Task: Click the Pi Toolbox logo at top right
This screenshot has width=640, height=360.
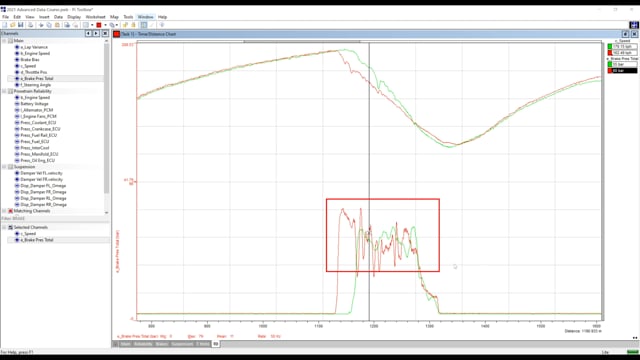Action: pyautogui.click(x=634, y=25)
